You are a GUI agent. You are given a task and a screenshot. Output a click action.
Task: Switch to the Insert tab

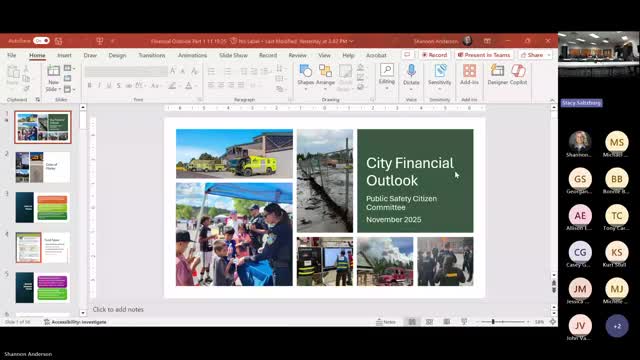64,55
